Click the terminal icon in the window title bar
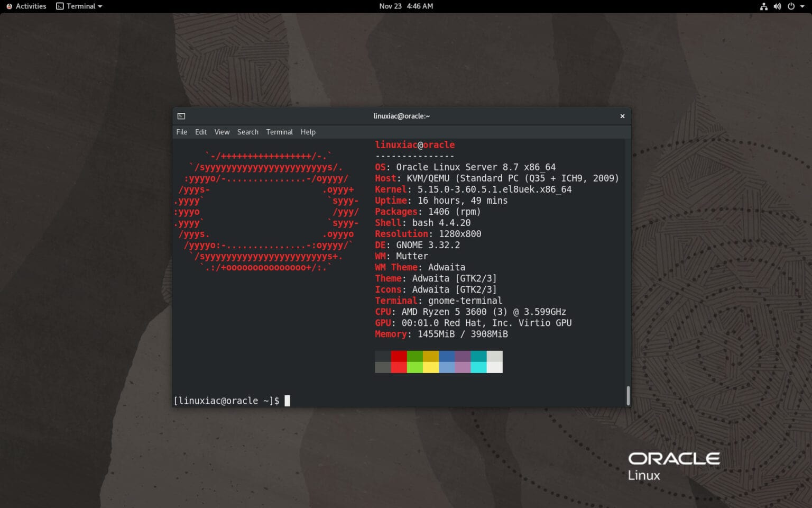 tap(181, 115)
